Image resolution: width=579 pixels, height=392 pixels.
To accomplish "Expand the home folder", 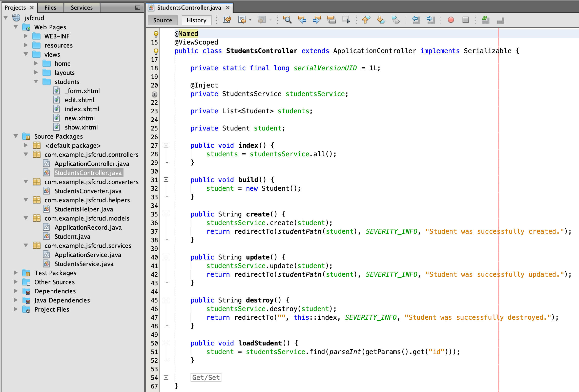I will tap(36, 63).
